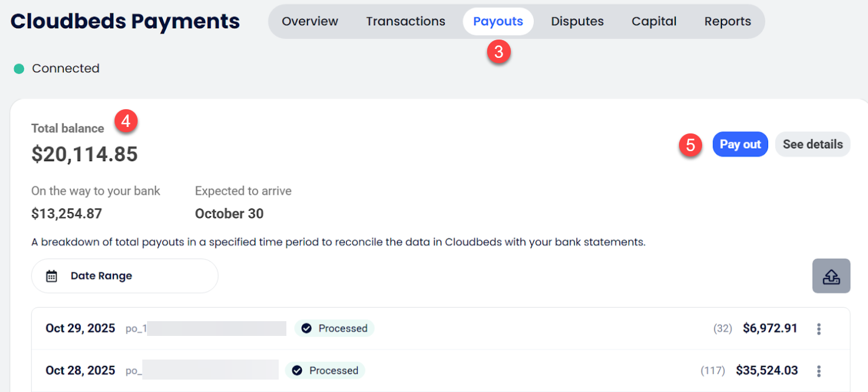Screen dimensions: 868x392
Task: Select the Oct 28, 2025 payout amount $35,524.03
Action: tap(766, 371)
